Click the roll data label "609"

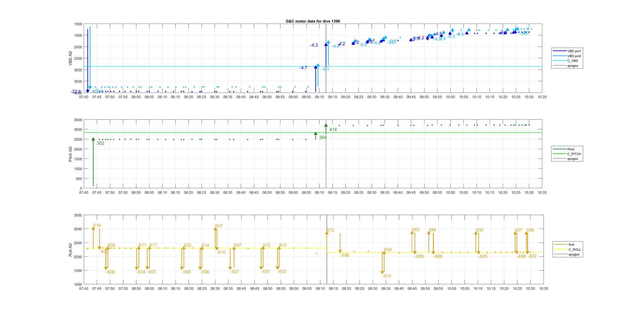(388, 250)
